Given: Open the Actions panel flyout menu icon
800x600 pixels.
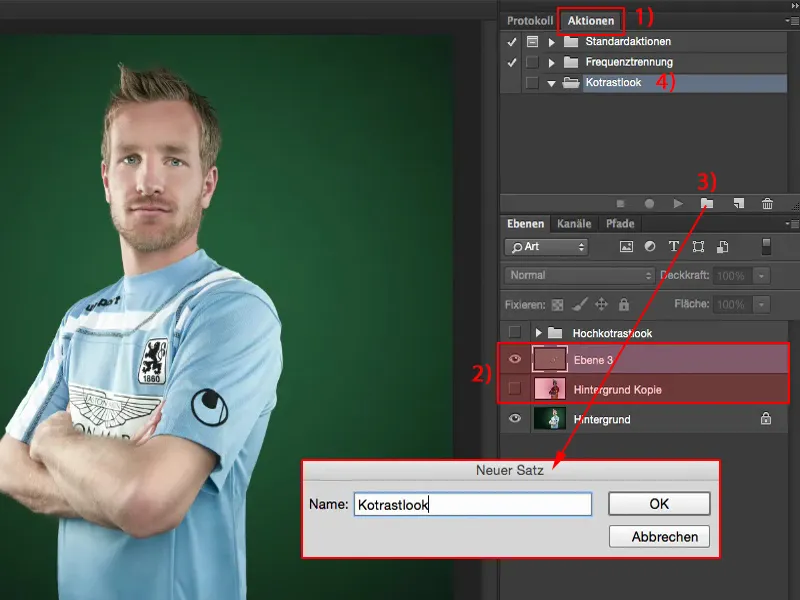Looking at the screenshot, I should [x=792, y=21].
